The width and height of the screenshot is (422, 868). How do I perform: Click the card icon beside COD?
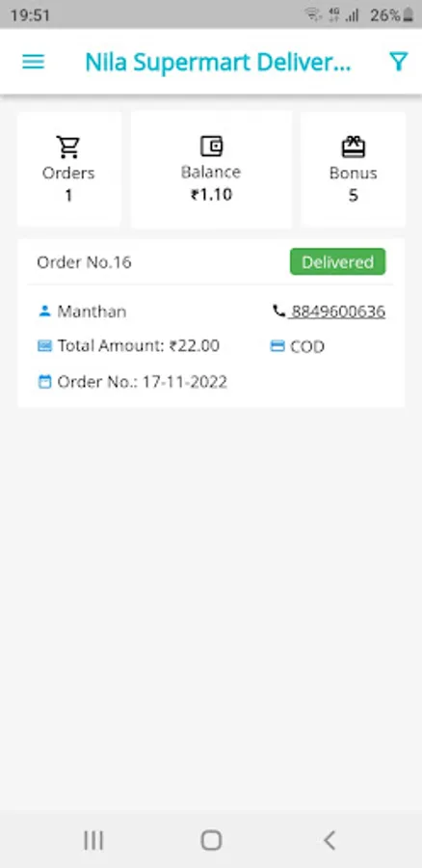pos(277,346)
